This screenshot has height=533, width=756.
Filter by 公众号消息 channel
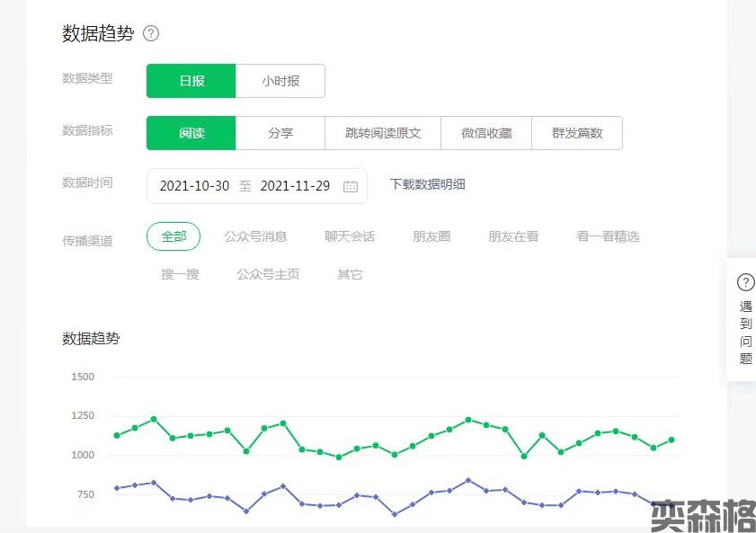point(255,236)
